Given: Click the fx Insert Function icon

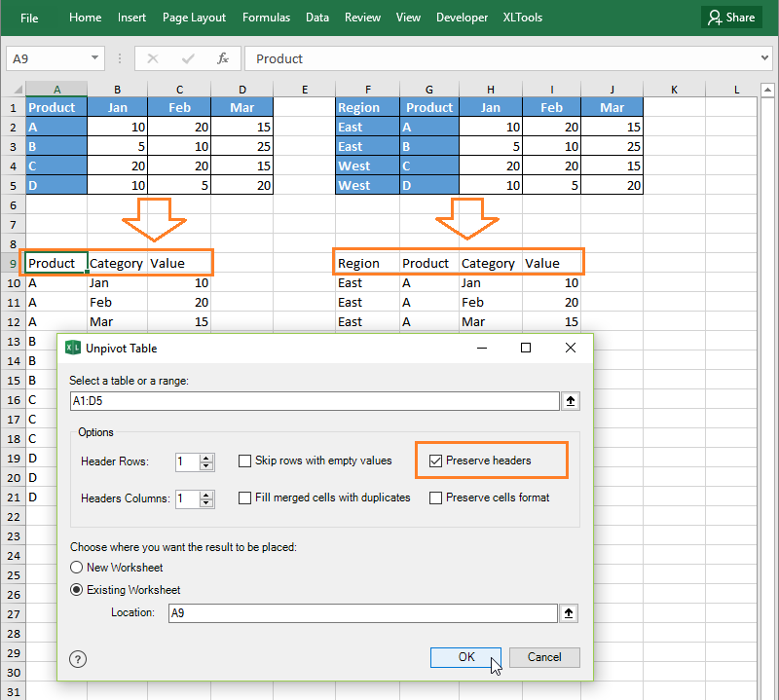Looking at the screenshot, I should pyautogui.click(x=222, y=59).
